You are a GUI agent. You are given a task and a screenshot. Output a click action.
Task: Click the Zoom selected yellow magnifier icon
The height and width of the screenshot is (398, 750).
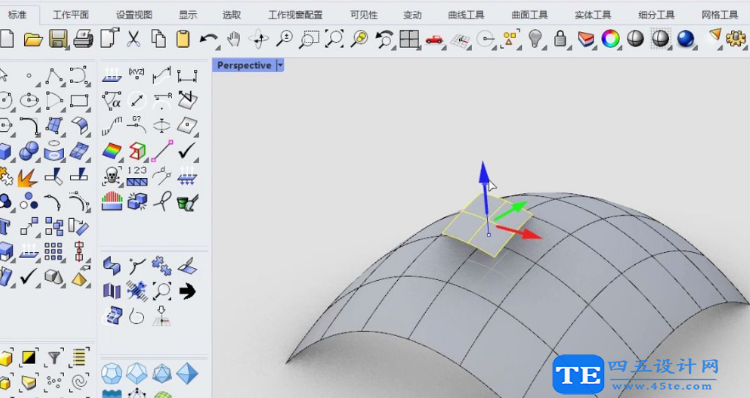(359, 39)
